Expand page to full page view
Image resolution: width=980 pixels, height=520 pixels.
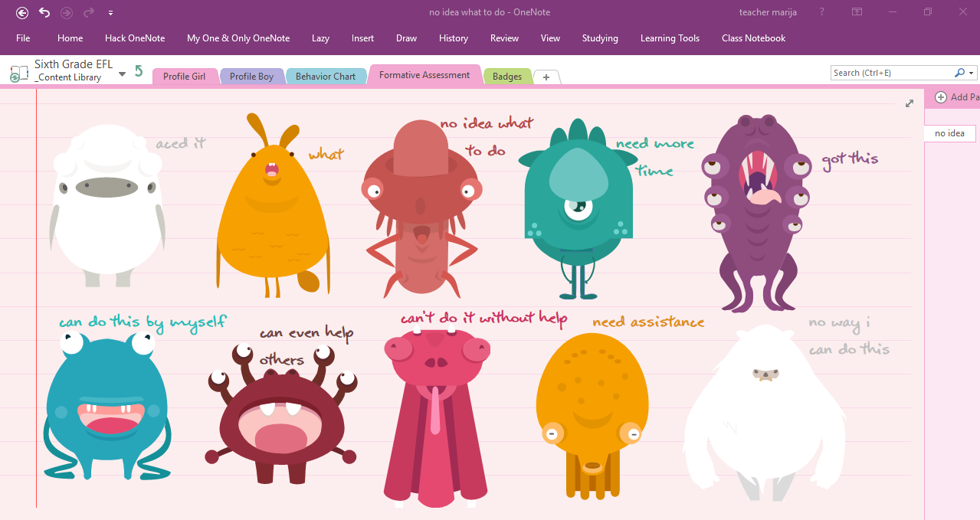pos(910,103)
